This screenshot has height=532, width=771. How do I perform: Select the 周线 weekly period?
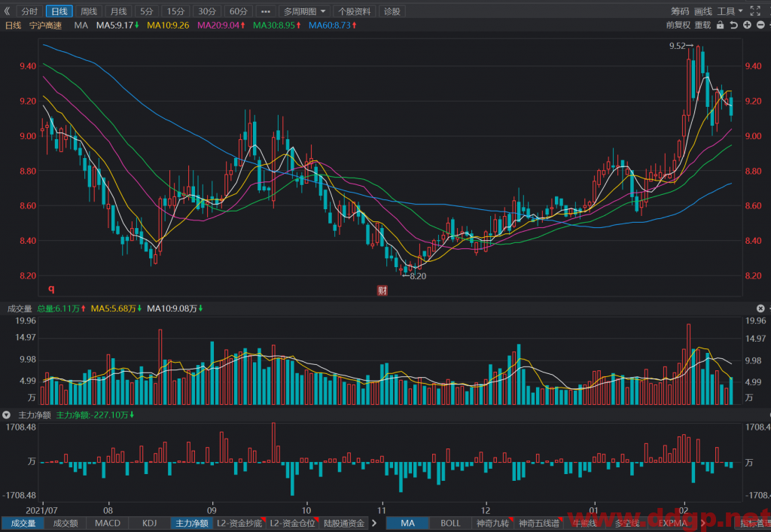click(89, 11)
